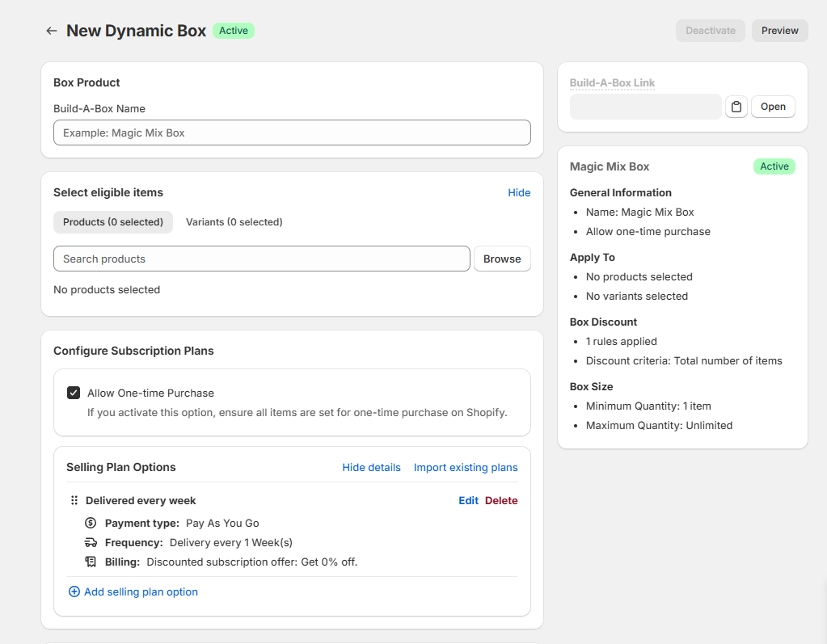The width and height of the screenshot is (827, 644).
Task: Click 'Maximum Quantity: Unlimited' text
Action: pyautogui.click(x=660, y=425)
